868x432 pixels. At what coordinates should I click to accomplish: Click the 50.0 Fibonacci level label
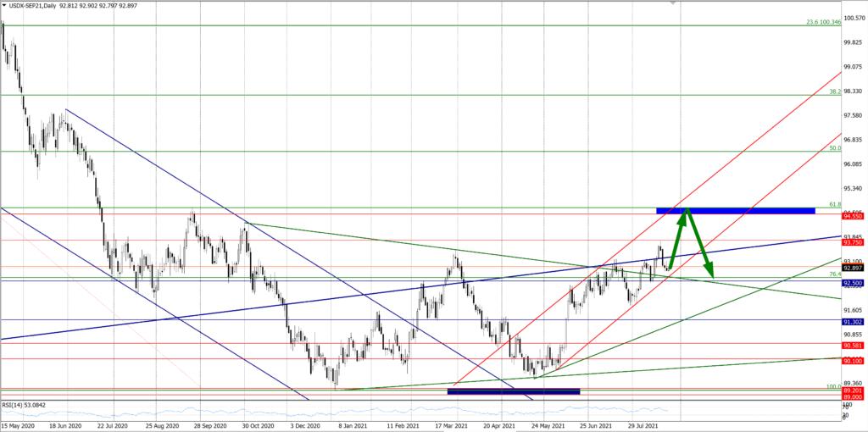834,148
